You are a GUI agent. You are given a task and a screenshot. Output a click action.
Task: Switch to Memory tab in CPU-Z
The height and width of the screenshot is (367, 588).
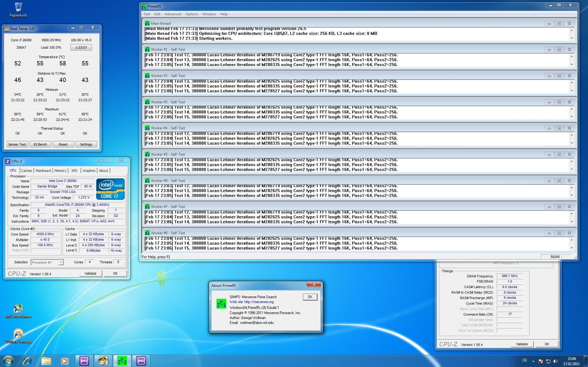click(x=60, y=171)
